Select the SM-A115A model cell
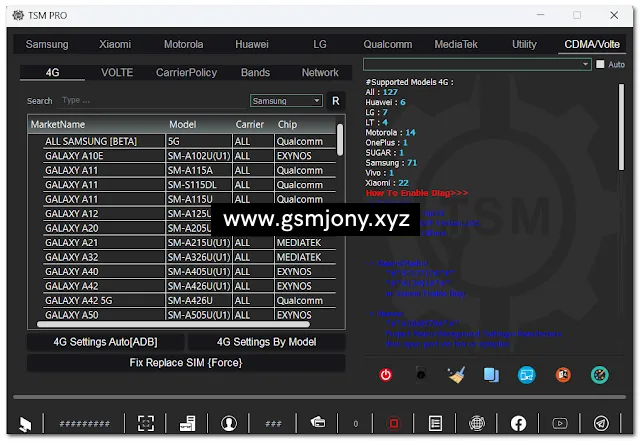 pos(199,170)
